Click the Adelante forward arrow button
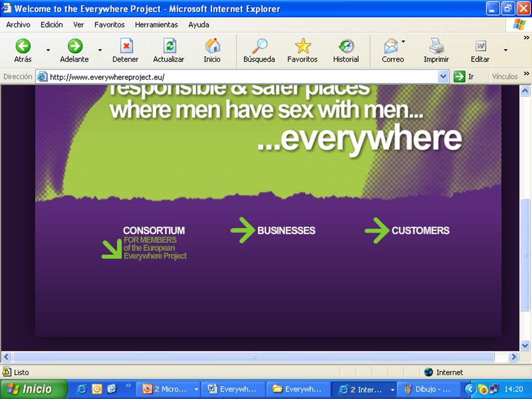Viewport: 532px width, 399px height. click(x=75, y=50)
